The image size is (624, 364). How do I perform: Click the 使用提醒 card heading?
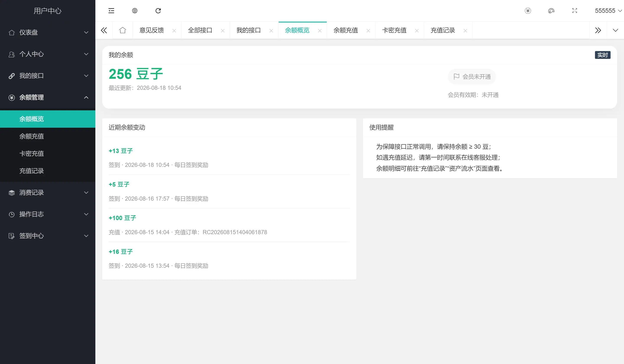(x=381, y=127)
